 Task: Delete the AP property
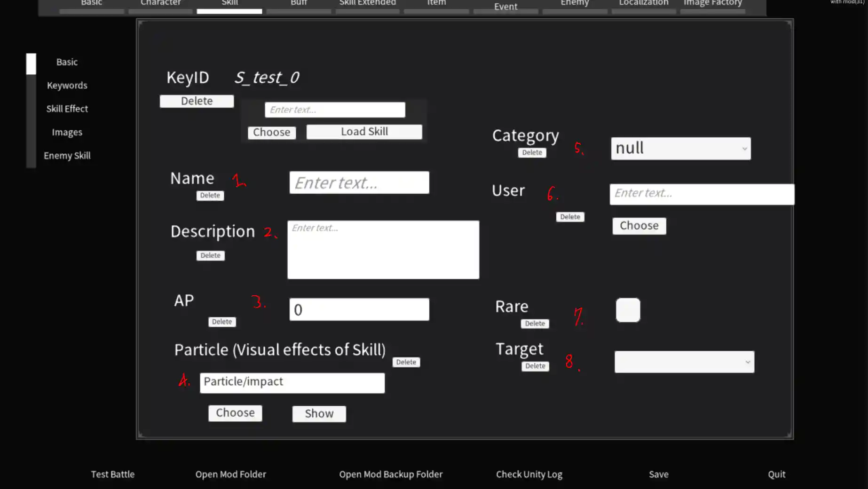tap(222, 322)
